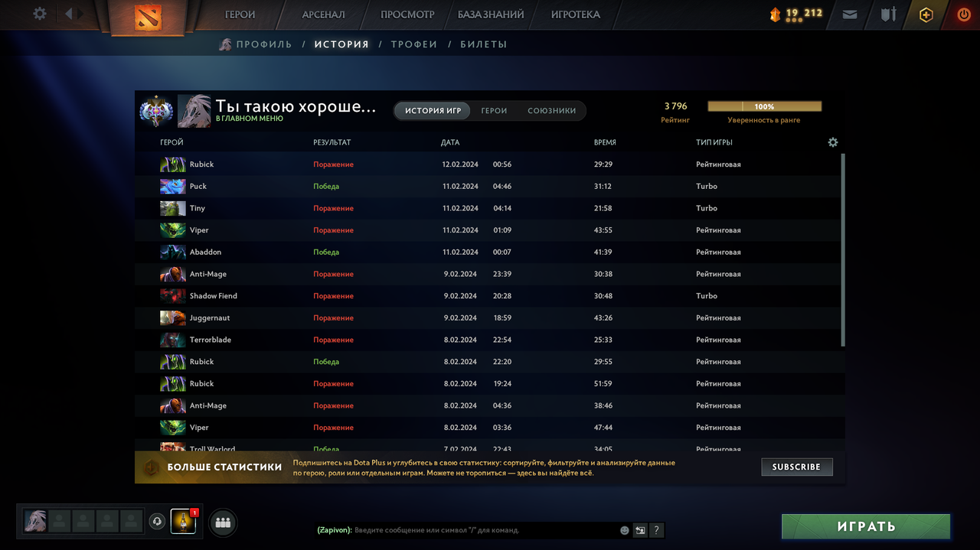Click the РЕЗУЛЬТАТ column header
980x550 pixels.
click(x=332, y=143)
